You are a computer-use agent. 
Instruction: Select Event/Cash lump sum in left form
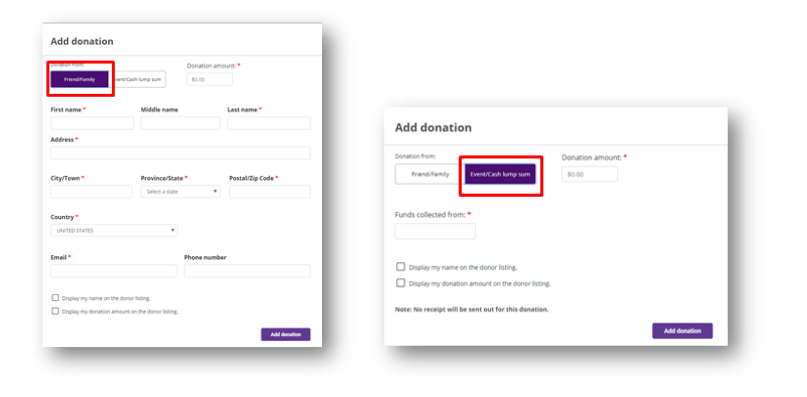click(x=137, y=79)
